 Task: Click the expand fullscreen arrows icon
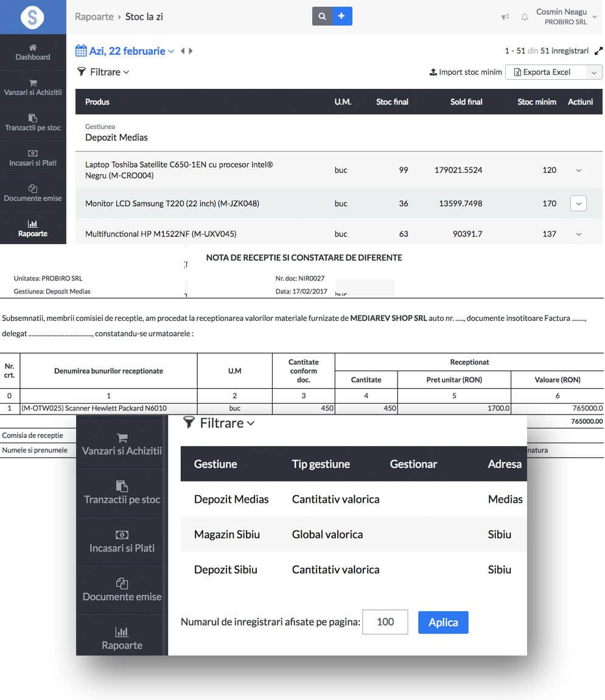coord(598,51)
